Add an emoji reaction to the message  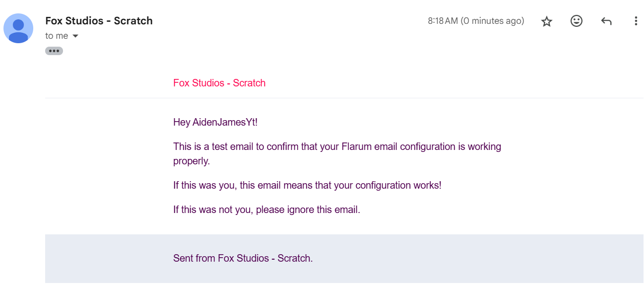(577, 21)
